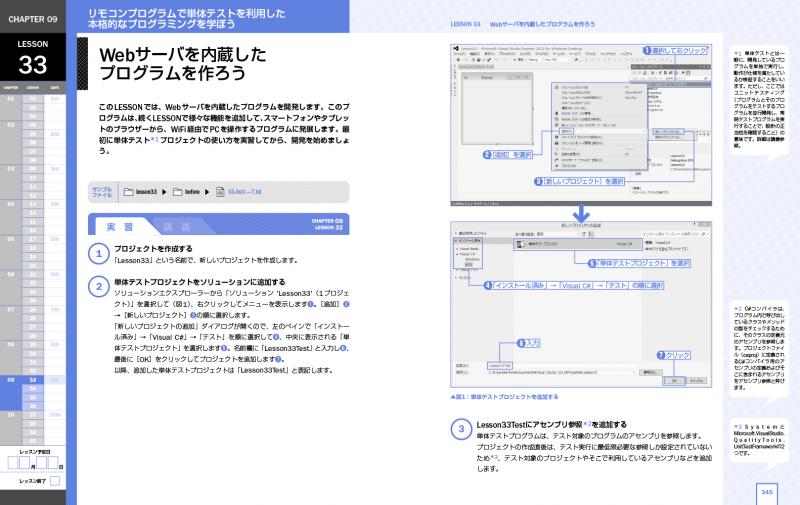Image resolution: width=800 pixels, height=505 pixels.
Task: Click the *2 footnote marker in step 3
Action: [x=587, y=424]
